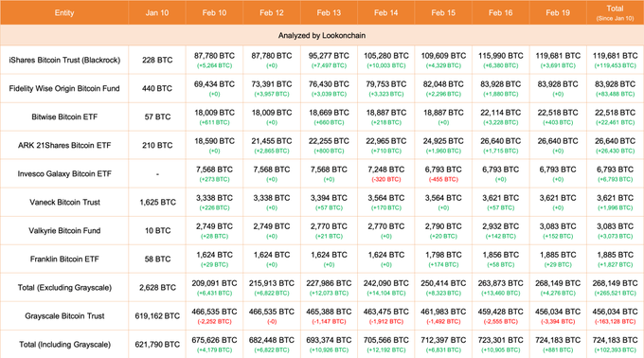Viewport: 644px width, 358px height.
Task: Click the 2,932 BTC Valkyrie Feb 16 cell
Action: pos(501,231)
